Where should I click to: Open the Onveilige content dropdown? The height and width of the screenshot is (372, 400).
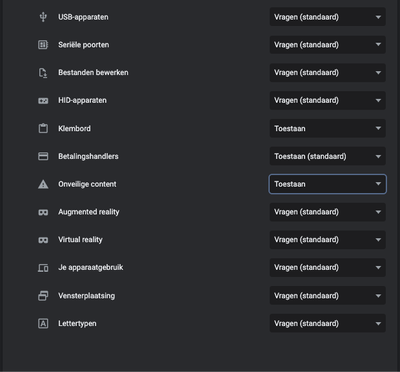pos(328,184)
